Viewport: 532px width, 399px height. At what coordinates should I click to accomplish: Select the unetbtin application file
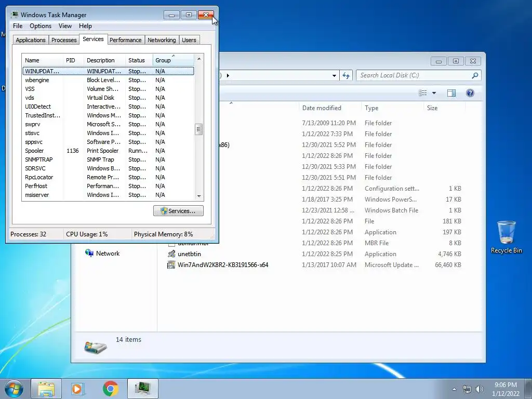coord(314,254)
